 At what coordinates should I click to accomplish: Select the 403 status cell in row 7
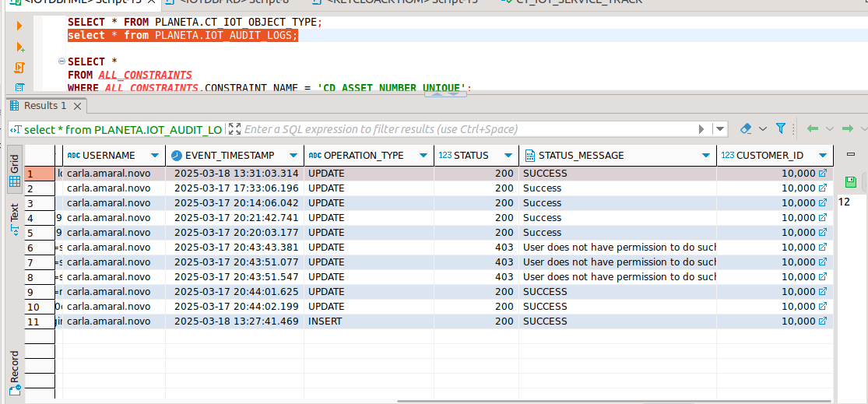point(476,262)
